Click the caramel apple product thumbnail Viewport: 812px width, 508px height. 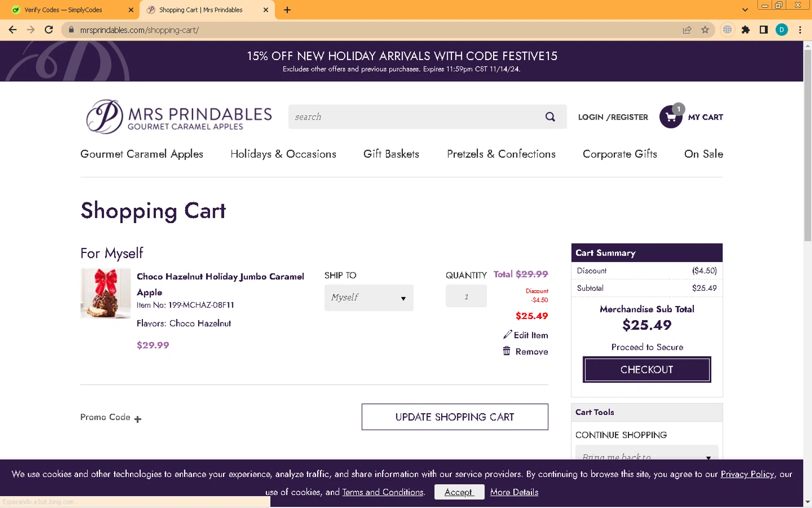click(106, 293)
